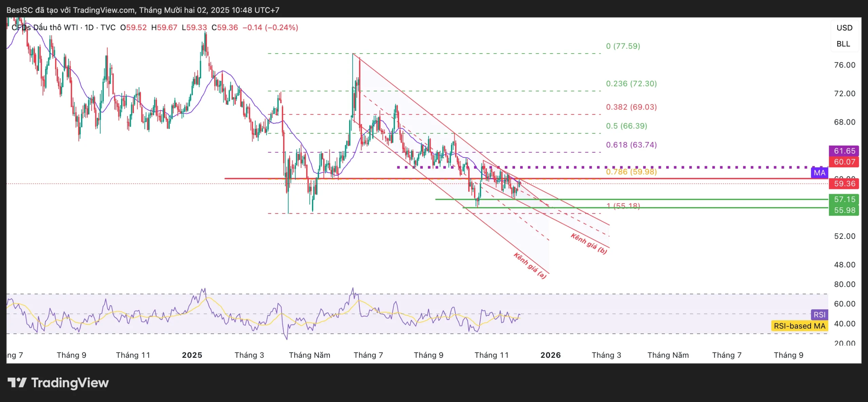
Task: Click the 0.786 (59.98) orange Fibonacci label
Action: [x=631, y=172]
